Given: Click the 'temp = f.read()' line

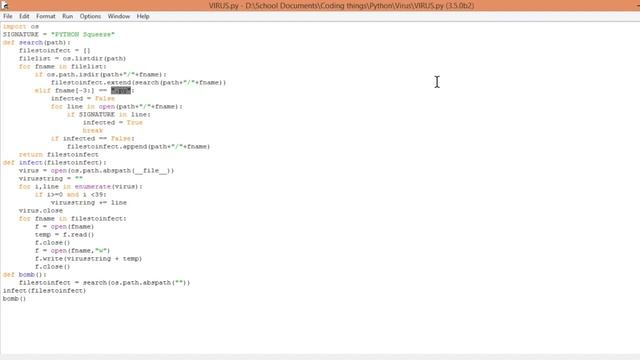Looking at the screenshot, I should coord(64,235).
